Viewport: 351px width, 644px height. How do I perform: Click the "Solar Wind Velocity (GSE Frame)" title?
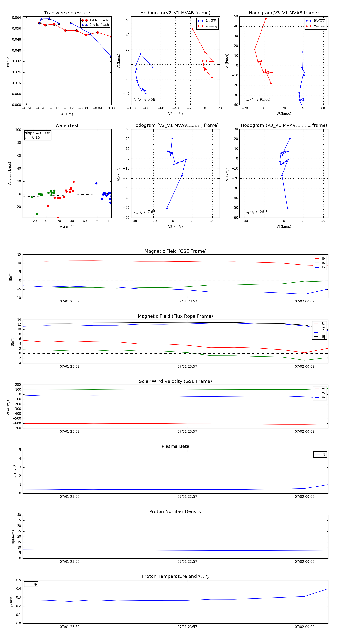[175, 381]
